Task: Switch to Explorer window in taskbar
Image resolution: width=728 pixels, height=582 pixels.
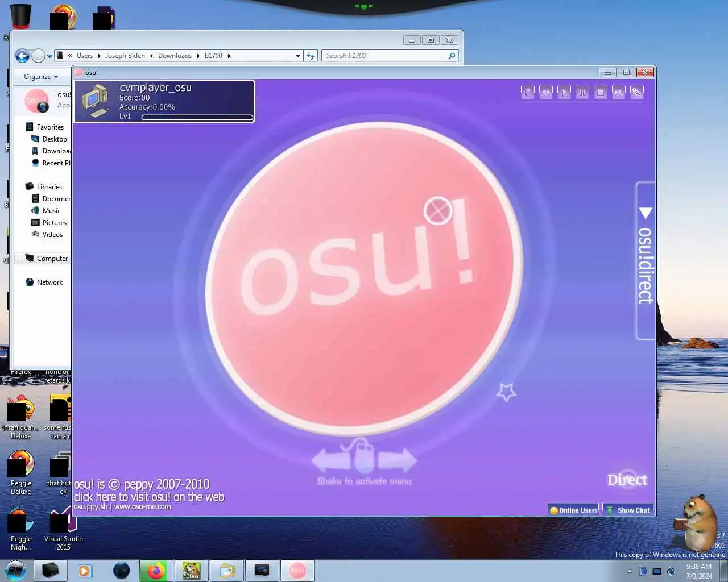Action: click(227, 571)
